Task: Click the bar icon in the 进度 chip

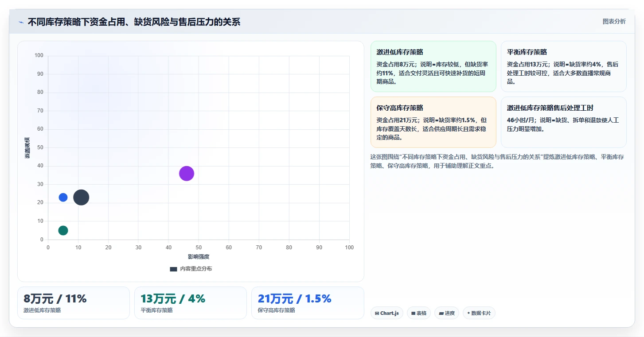Action: 441,313
